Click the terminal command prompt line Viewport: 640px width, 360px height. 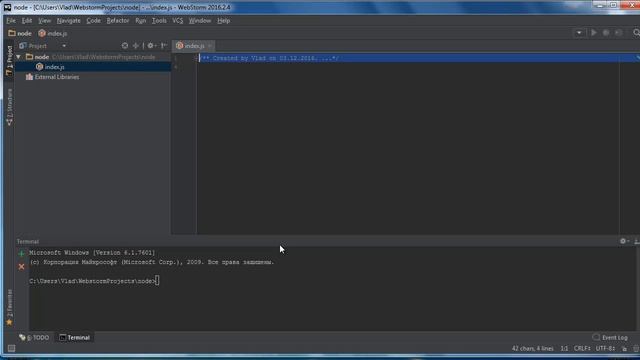pos(94,281)
